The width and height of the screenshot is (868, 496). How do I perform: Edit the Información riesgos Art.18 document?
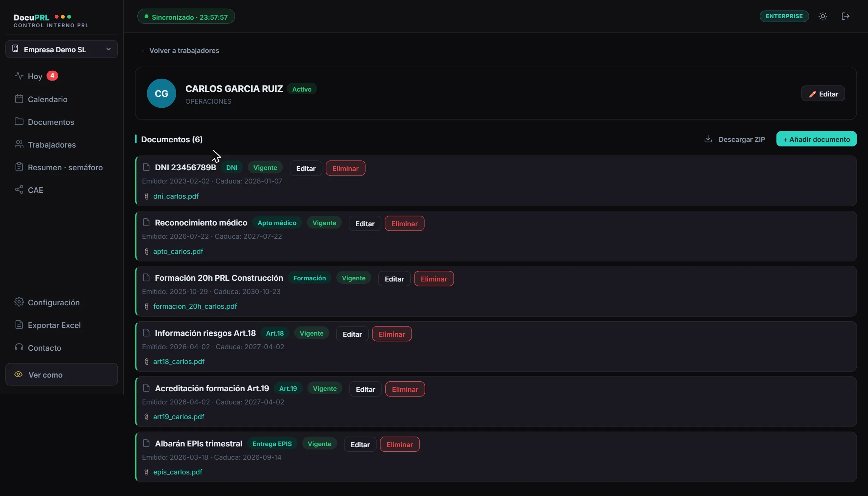pos(352,334)
